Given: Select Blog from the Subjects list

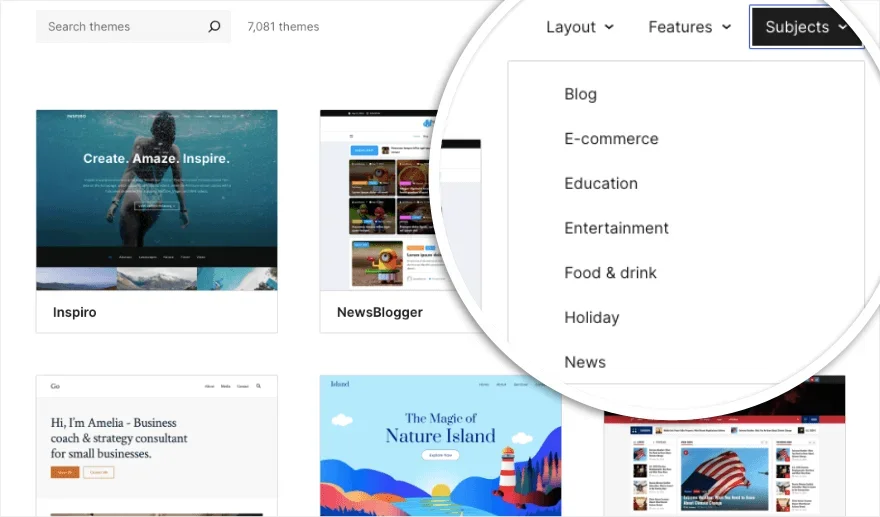Looking at the screenshot, I should click(x=580, y=94).
